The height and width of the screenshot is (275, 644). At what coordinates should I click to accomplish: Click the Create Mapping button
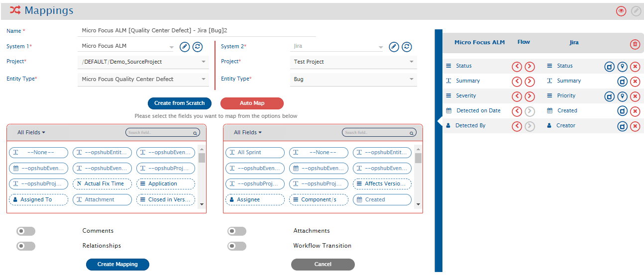tap(117, 265)
